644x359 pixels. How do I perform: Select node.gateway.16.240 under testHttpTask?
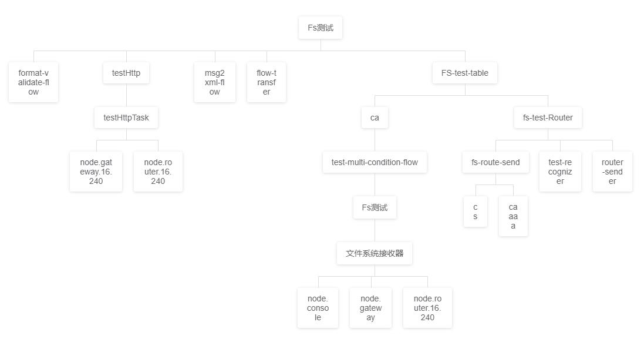(x=96, y=172)
